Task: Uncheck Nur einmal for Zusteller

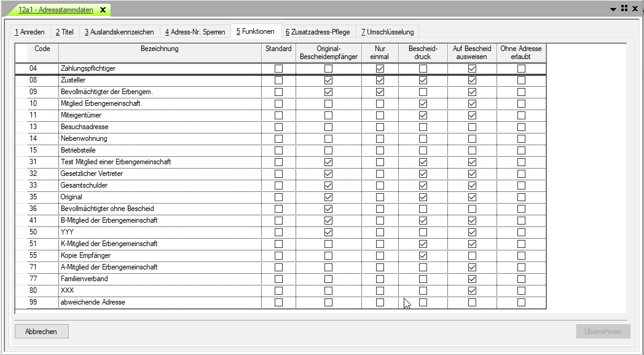Action: pos(380,81)
